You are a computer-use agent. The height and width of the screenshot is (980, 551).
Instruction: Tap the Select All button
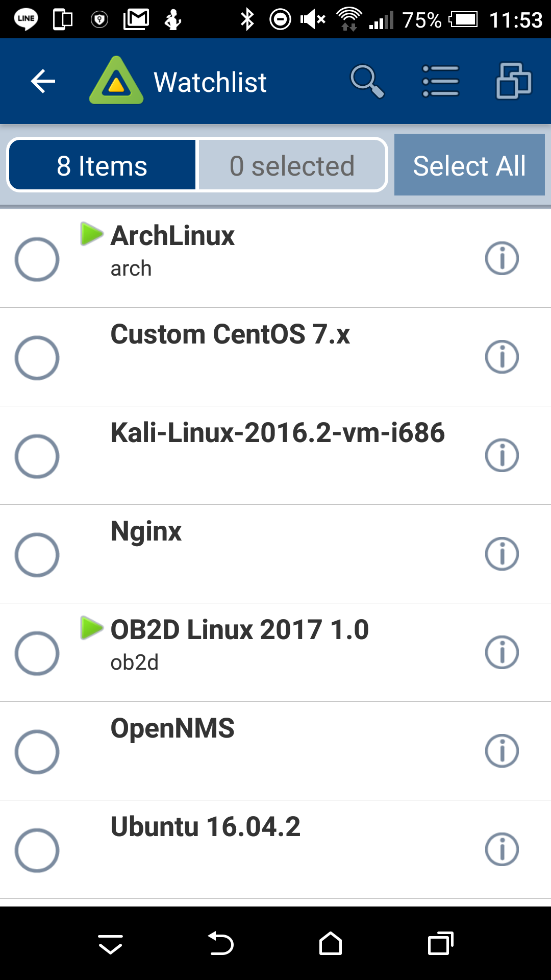[469, 165]
